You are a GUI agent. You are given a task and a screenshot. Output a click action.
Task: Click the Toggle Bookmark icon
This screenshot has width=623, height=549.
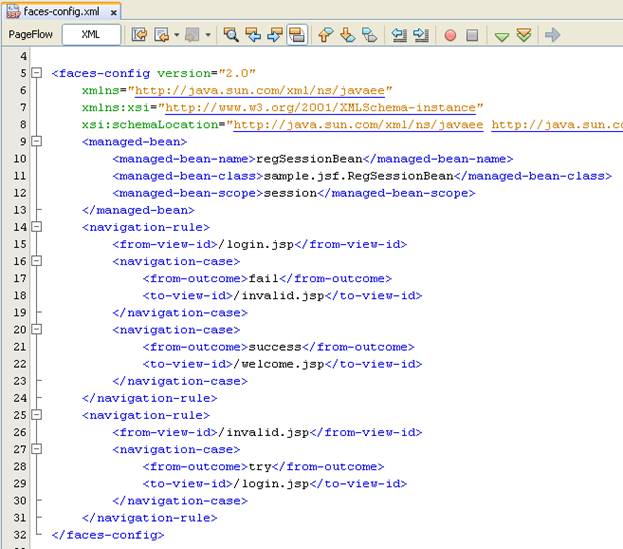[370, 35]
